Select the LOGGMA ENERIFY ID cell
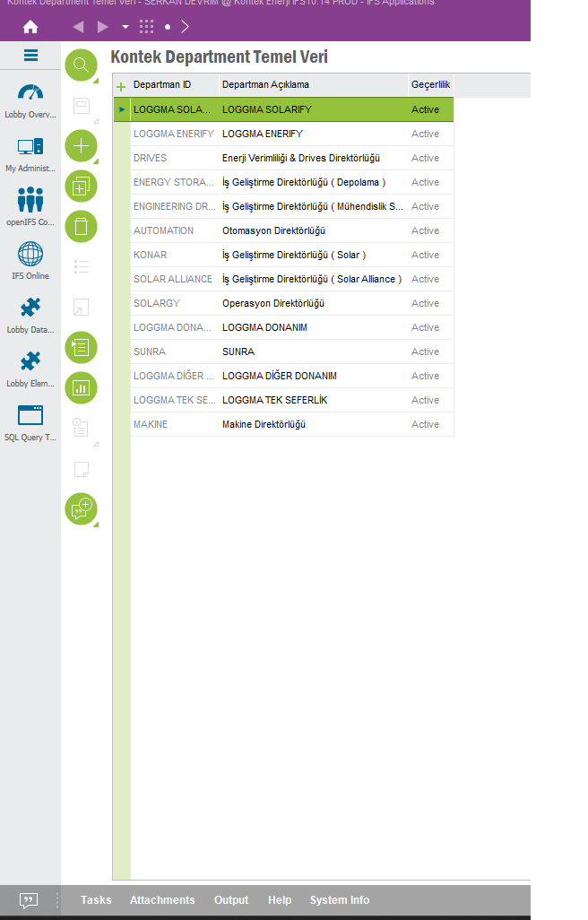The image size is (588, 920). click(x=175, y=134)
